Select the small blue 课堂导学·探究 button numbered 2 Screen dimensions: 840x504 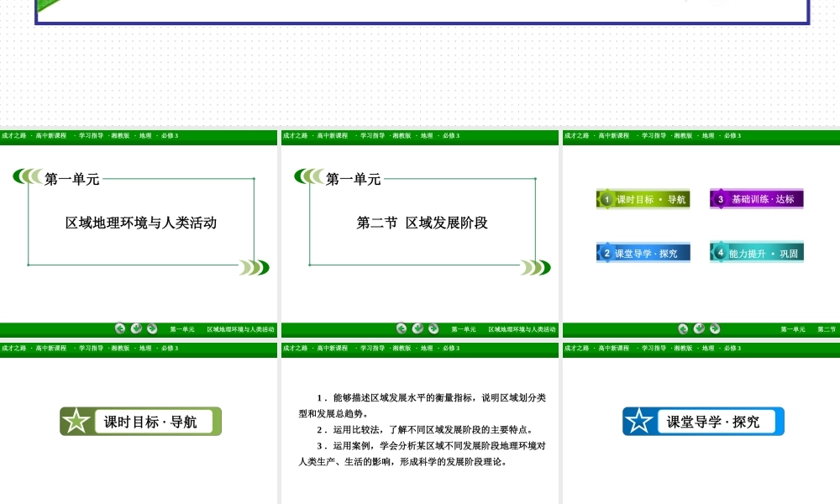coord(643,252)
